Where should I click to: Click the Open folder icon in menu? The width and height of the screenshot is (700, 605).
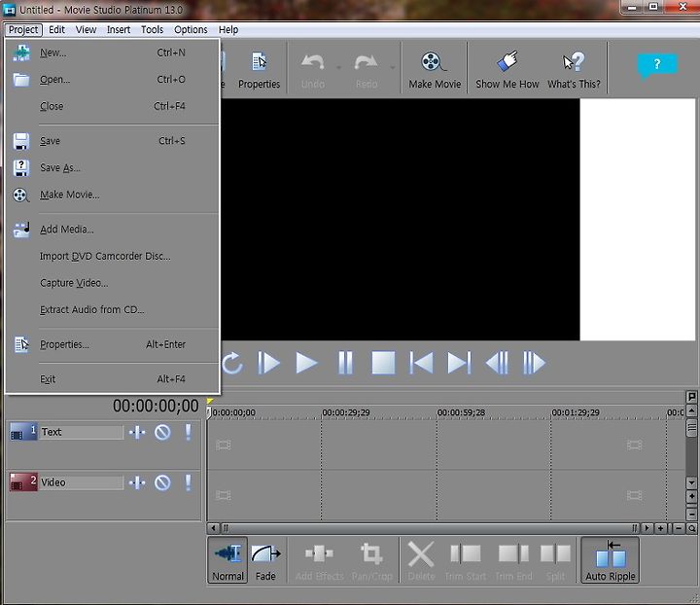point(21,80)
